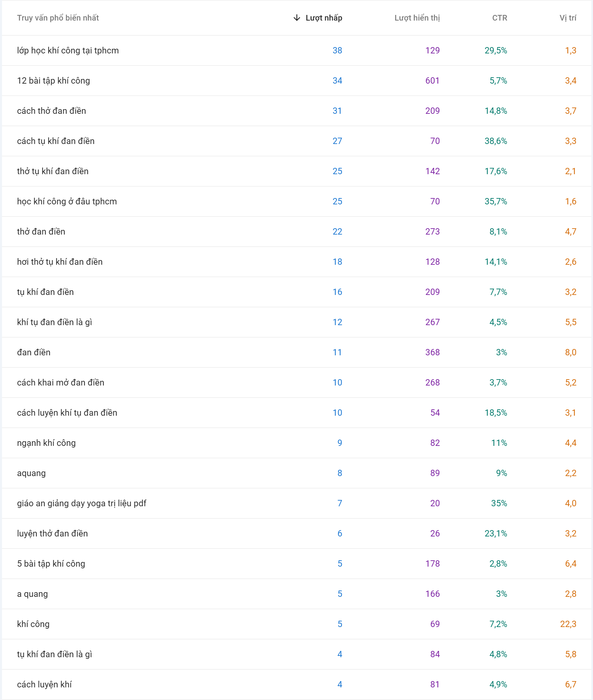Open the 'học khí công ở đâu tphcm' query

pyautogui.click(x=67, y=201)
